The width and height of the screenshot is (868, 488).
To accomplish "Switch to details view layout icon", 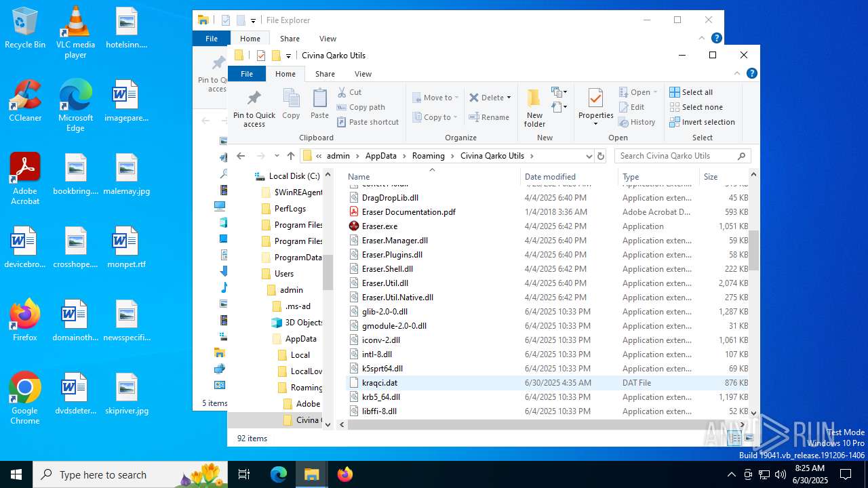I will tap(734, 439).
